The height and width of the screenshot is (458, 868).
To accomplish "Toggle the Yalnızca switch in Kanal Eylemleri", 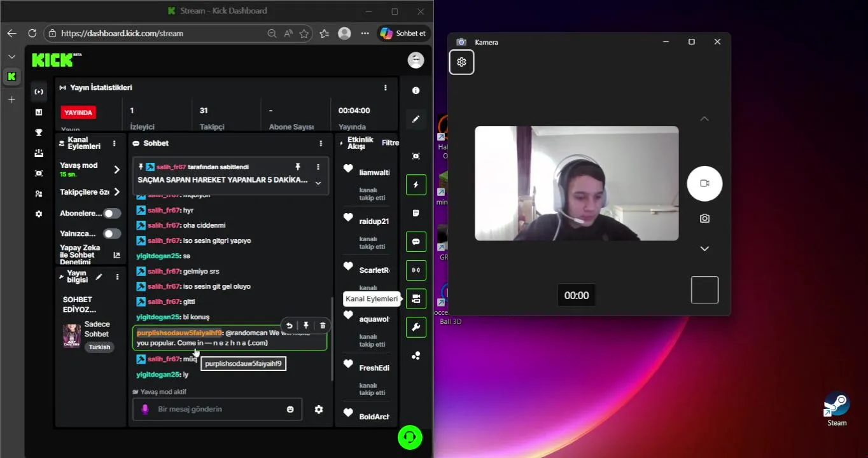I will [x=112, y=234].
